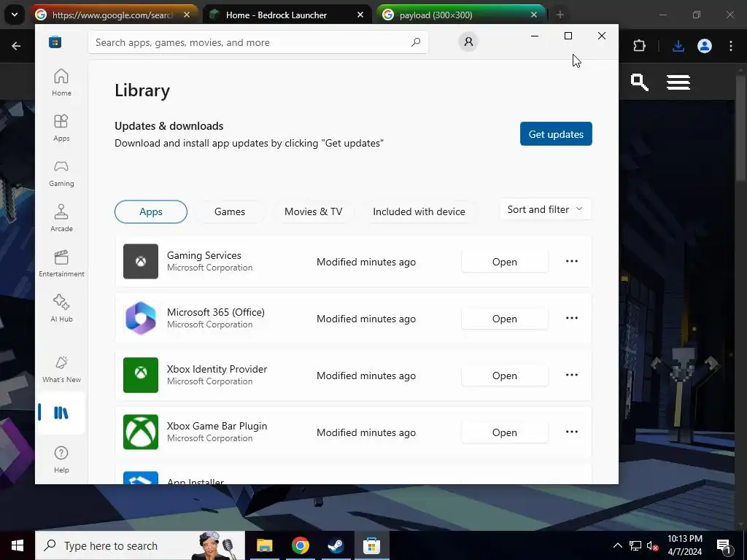Open the Store user profile icon

tap(468, 42)
